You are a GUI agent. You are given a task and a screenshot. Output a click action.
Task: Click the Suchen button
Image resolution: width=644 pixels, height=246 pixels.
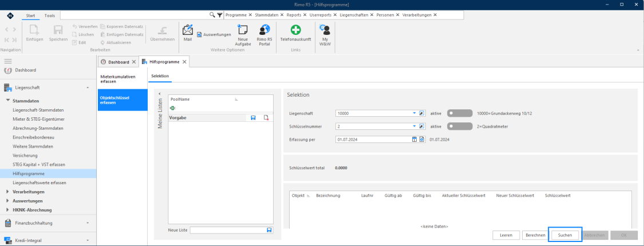pos(565,235)
